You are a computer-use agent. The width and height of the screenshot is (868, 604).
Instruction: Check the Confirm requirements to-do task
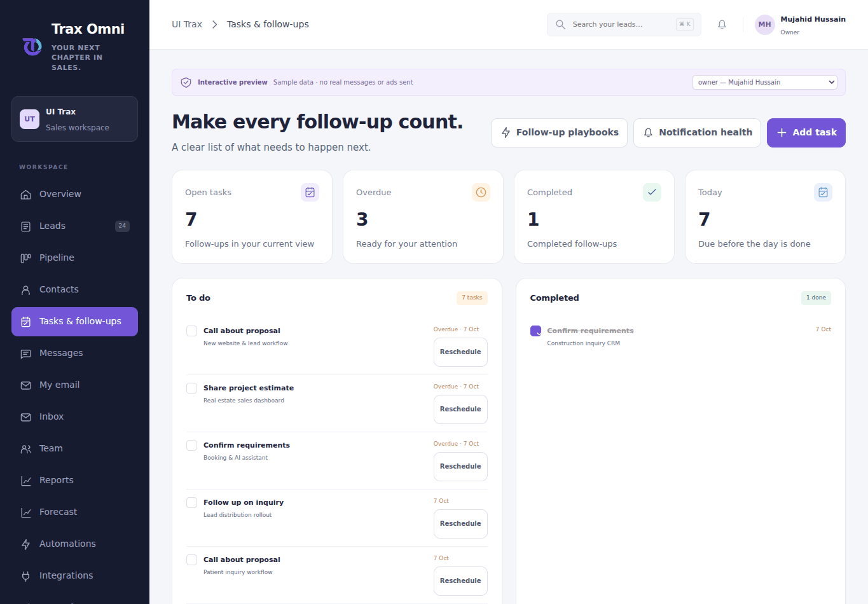pos(191,445)
